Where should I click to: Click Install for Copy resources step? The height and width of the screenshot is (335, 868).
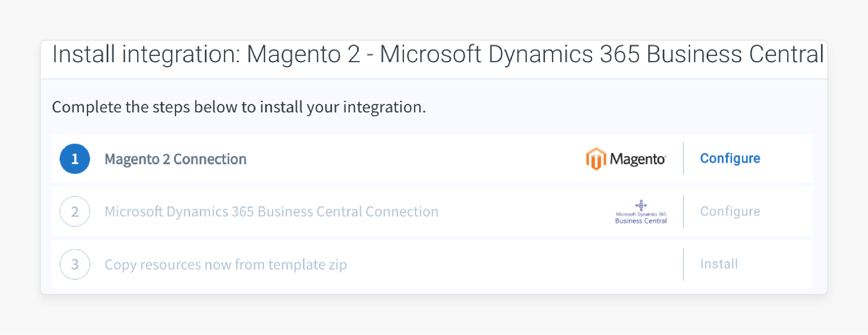coord(719,264)
